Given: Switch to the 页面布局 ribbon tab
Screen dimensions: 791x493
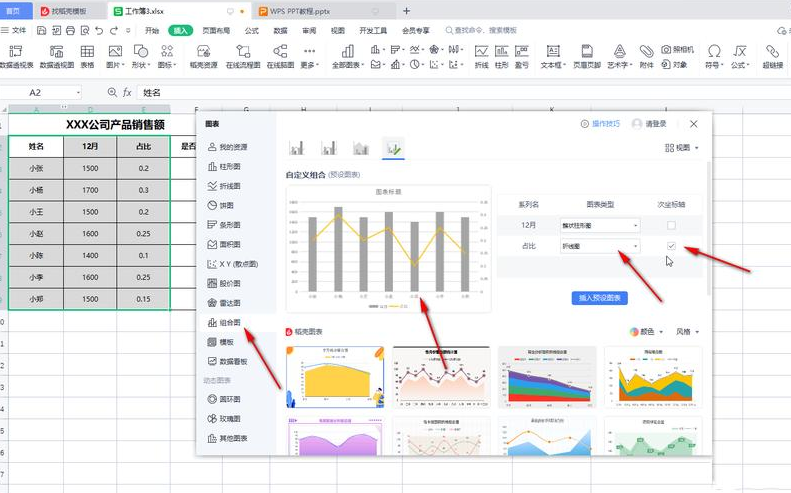Looking at the screenshot, I should click(x=216, y=30).
